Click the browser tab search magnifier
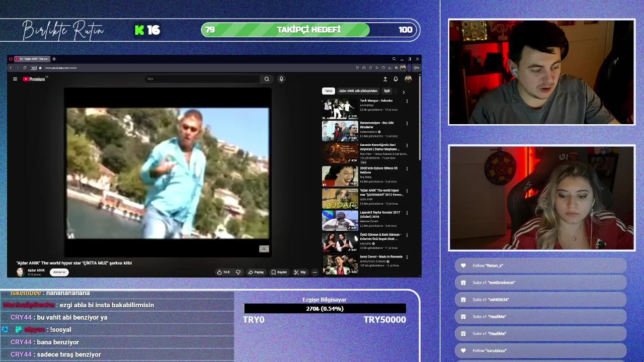 coord(394,59)
